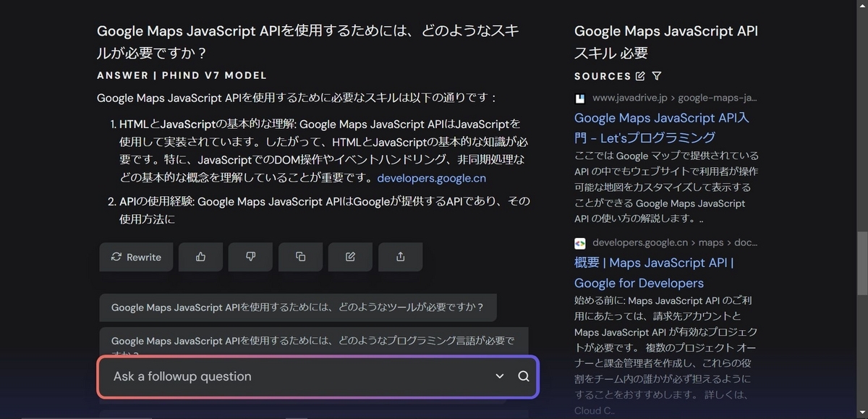Click the 始める前に source description snippet
The width and height of the screenshot is (868, 419).
666,355
